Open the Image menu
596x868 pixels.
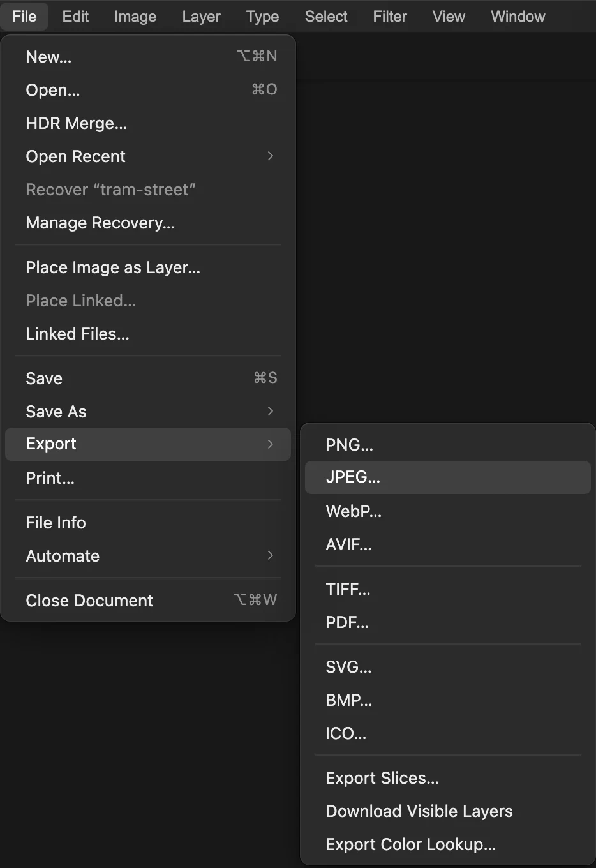pyautogui.click(x=135, y=16)
